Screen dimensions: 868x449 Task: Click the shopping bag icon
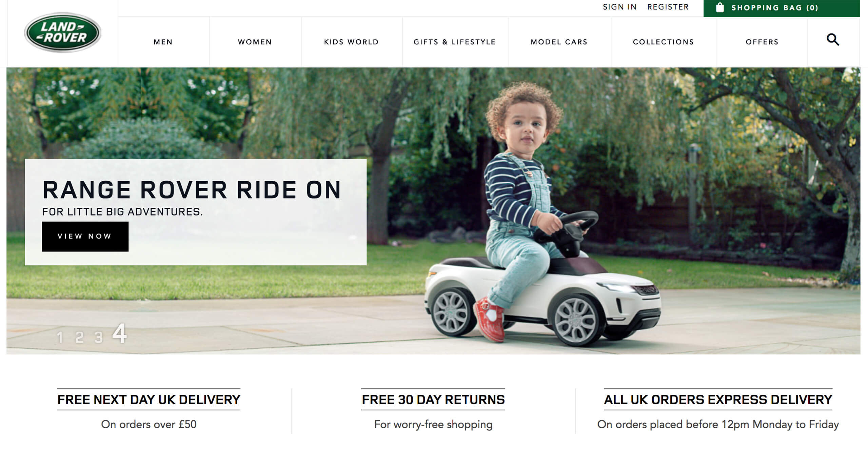click(719, 7)
